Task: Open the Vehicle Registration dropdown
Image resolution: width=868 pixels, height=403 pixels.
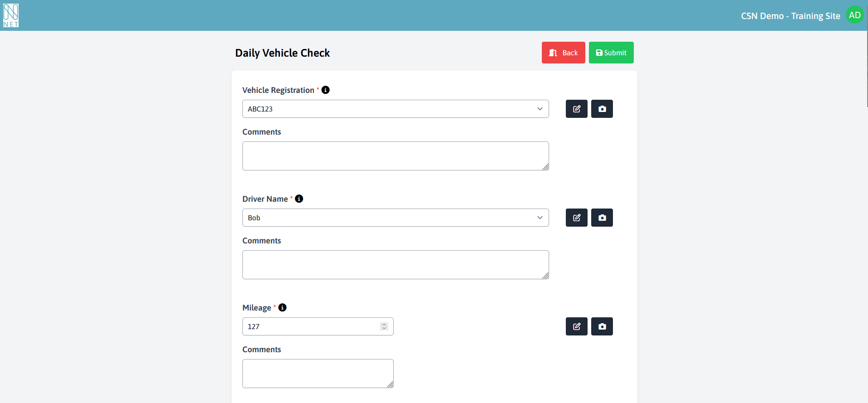Action: 395,109
